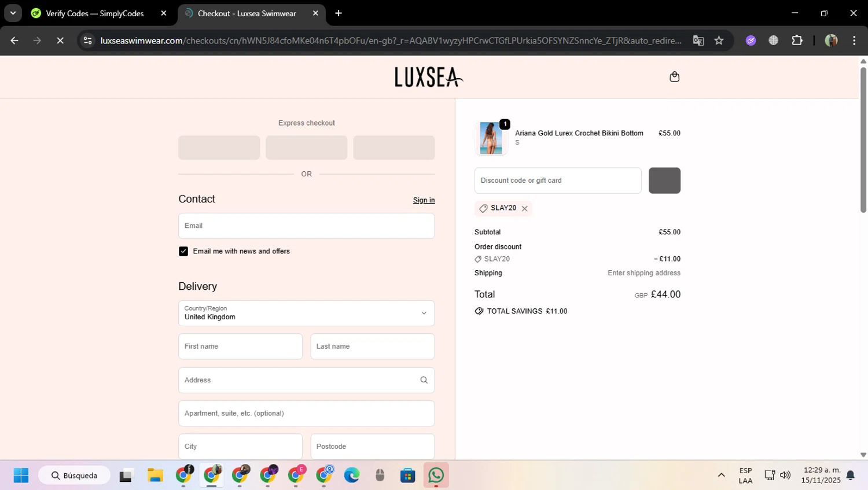Screen dimensions: 868x490
Task: Click the address bar URL
Action: click(391, 40)
